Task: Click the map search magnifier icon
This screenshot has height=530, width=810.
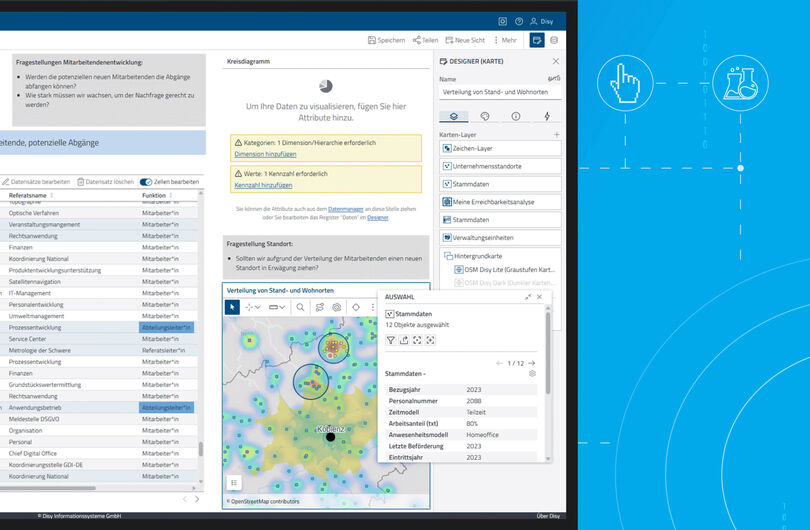Action: pos(300,307)
